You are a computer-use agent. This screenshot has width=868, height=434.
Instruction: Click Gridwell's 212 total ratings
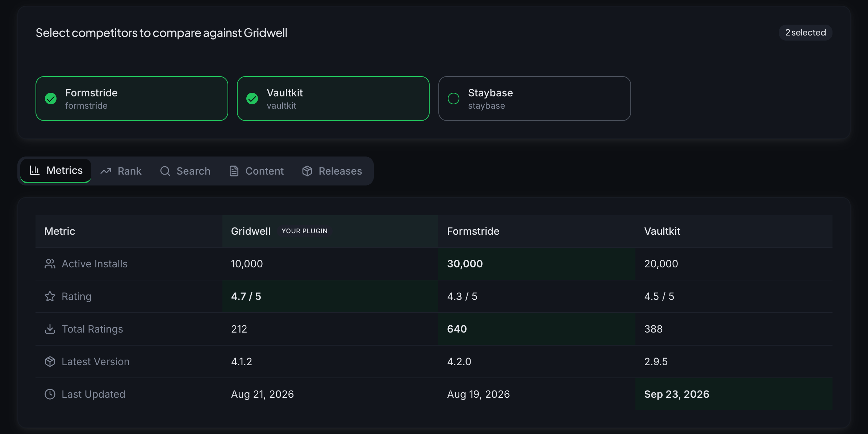click(x=239, y=329)
